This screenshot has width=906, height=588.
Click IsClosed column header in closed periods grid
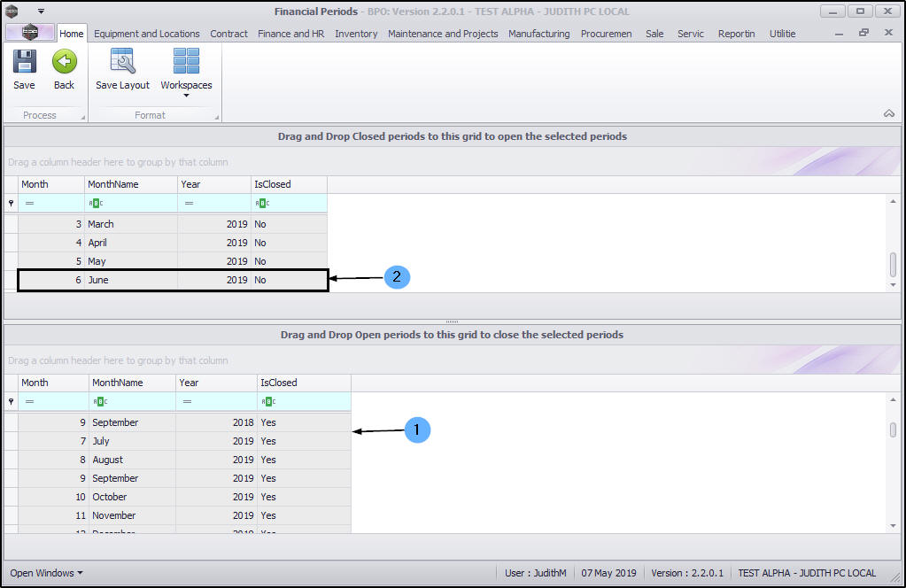(x=304, y=383)
